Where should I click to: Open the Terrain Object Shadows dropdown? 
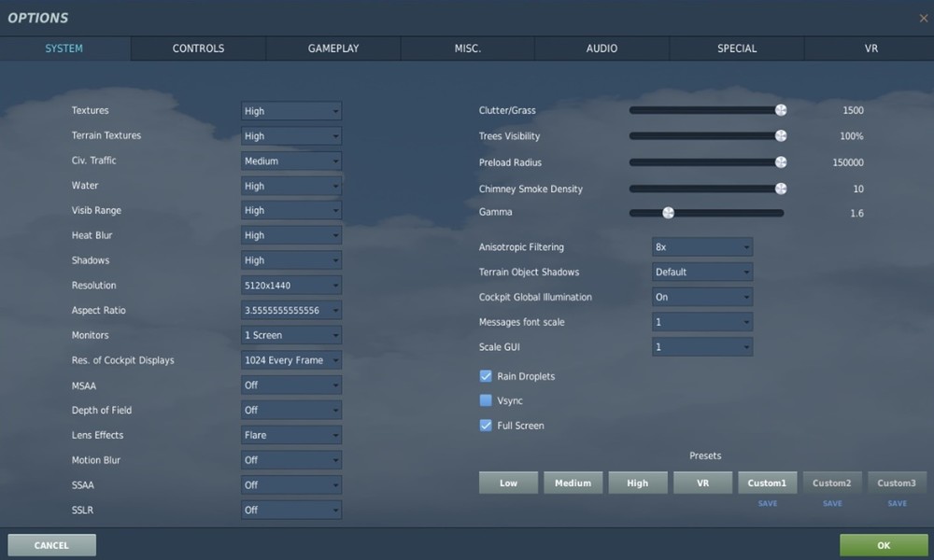[x=701, y=272]
